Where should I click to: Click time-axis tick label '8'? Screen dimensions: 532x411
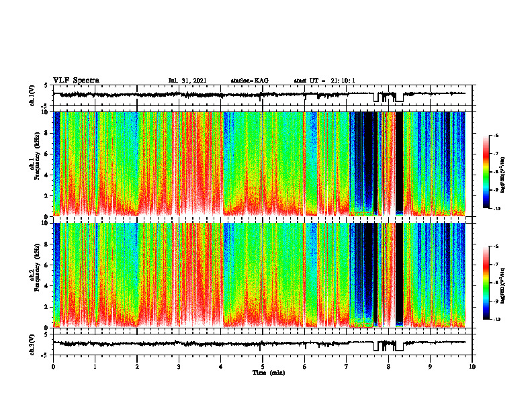click(388, 367)
